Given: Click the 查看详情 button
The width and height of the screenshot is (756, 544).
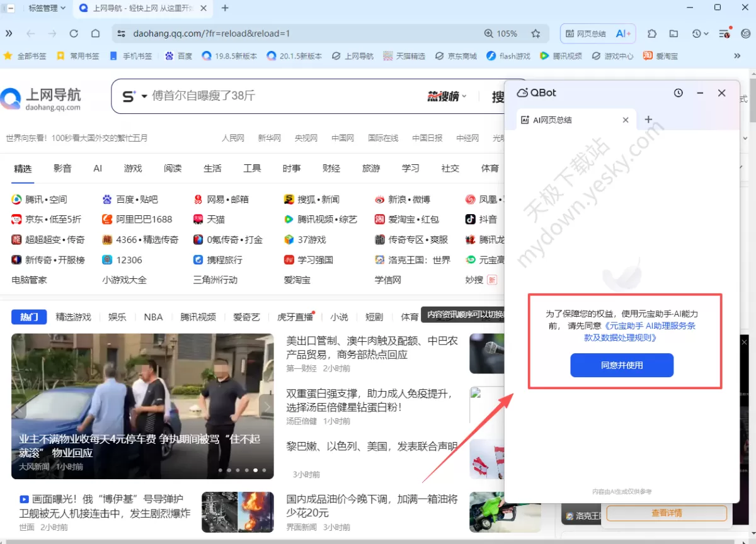Looking at the screenshot, I should (x=667, y=513).
